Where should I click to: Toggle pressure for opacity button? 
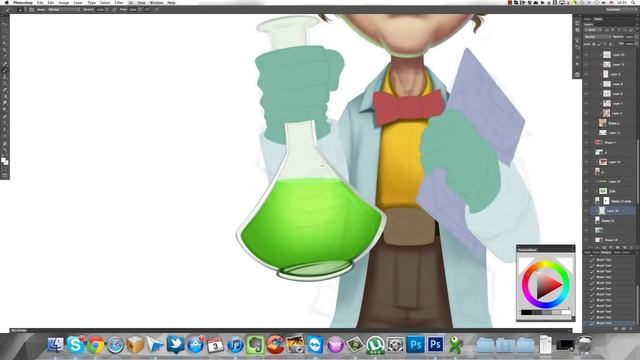[x=114, y=9]
